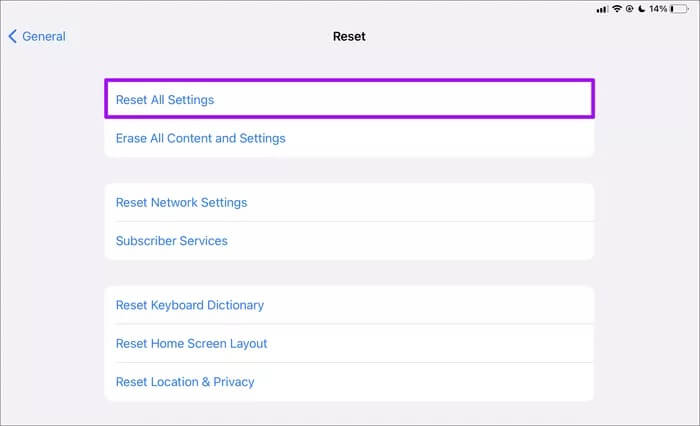Image resolution: width=700 pixels, height=426 pixels.
Task: Select Reset Location & Privacy
Action: (350, 382)
